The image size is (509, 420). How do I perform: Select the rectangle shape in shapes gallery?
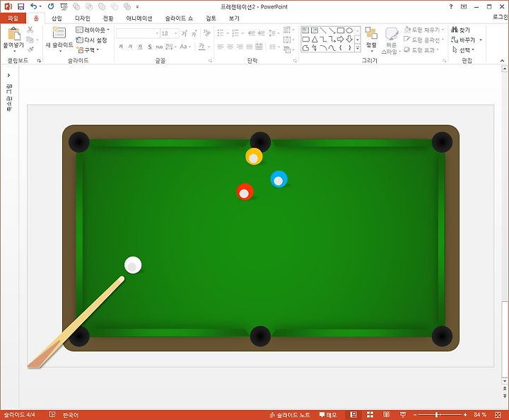(341, 30)
